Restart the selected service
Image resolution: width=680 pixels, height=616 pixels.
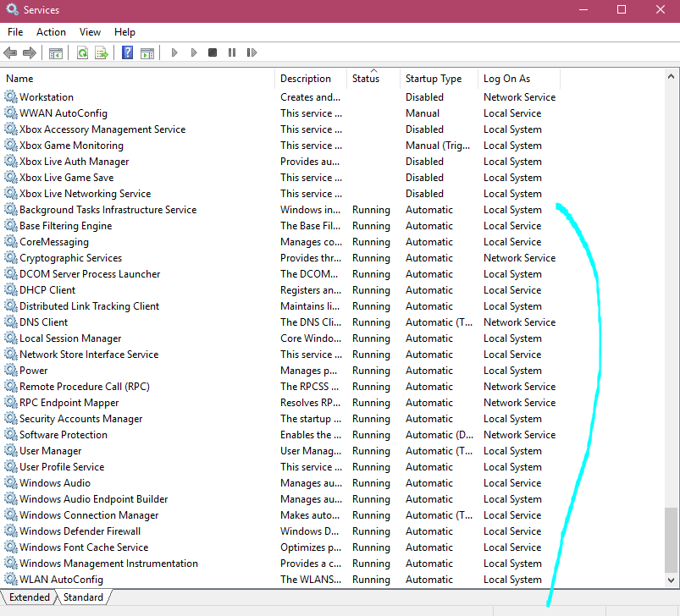252,52
